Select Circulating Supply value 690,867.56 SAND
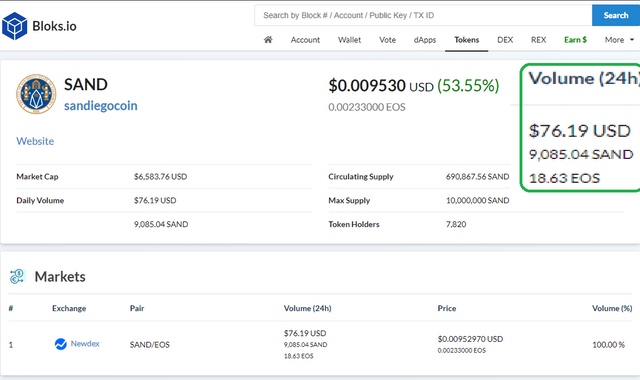The image size is (640, 380). (478, 177)
